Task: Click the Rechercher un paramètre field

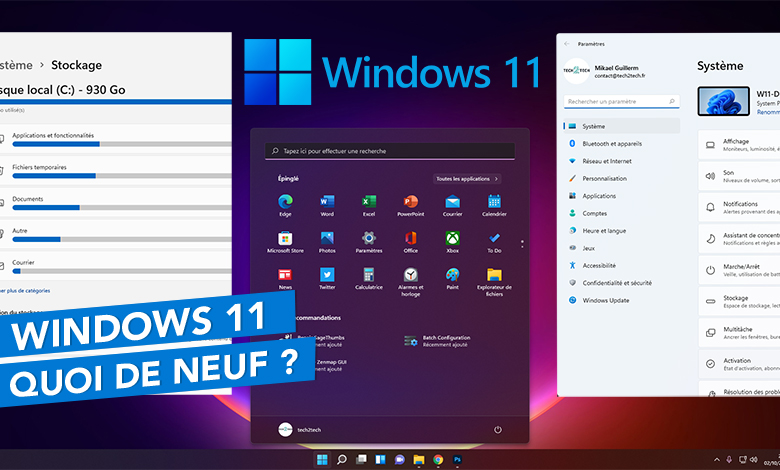Action: 622,101
